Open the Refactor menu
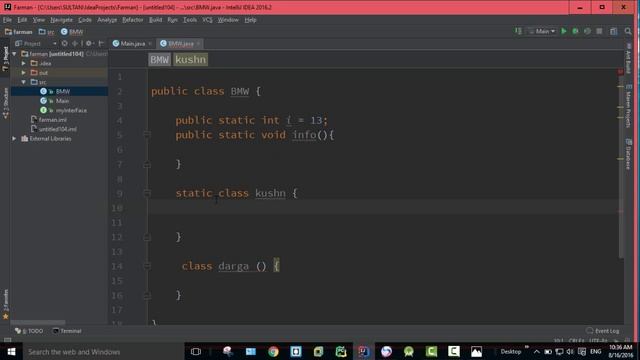Screen dimensions: 640x360 [x=133, y=20]
